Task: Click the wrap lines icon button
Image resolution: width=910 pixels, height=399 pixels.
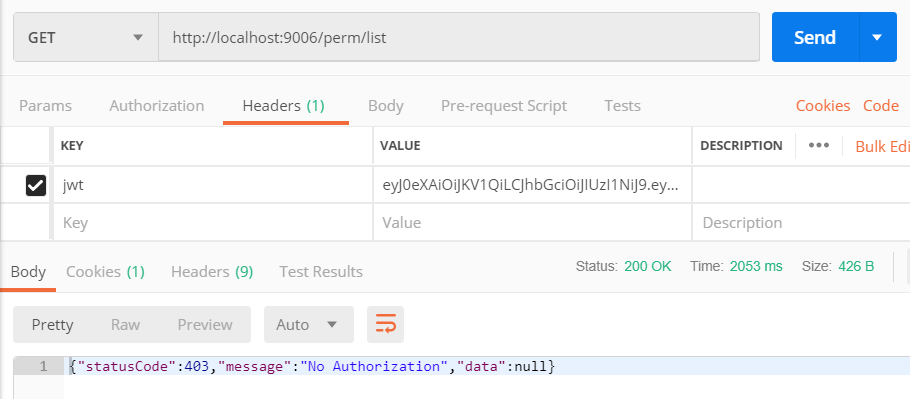Action: [385, 324]
